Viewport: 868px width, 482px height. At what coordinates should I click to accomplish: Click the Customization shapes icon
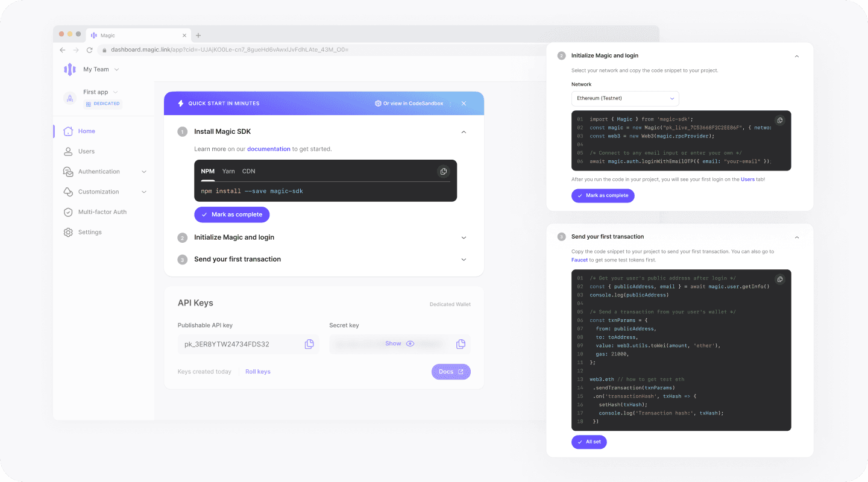(x=68, y=192)
